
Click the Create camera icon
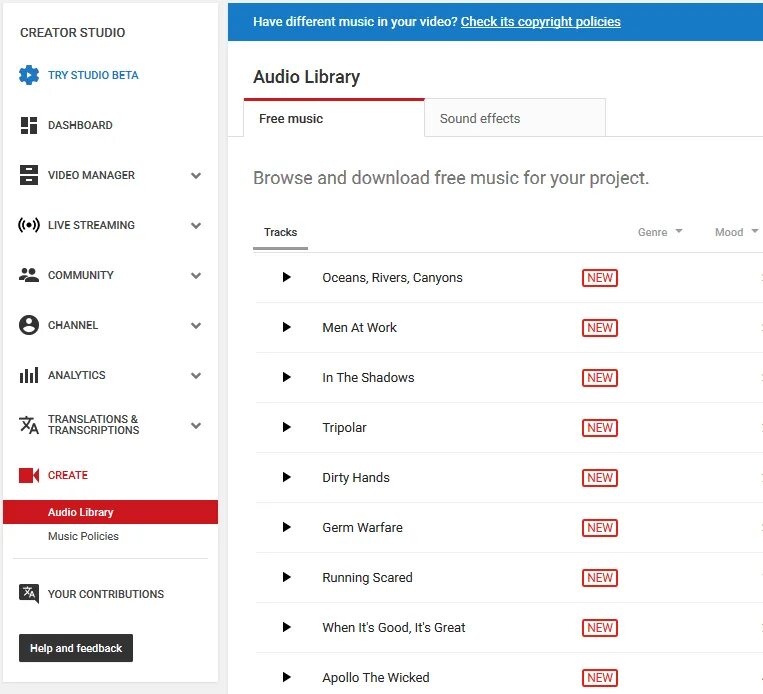coord(29,475)
